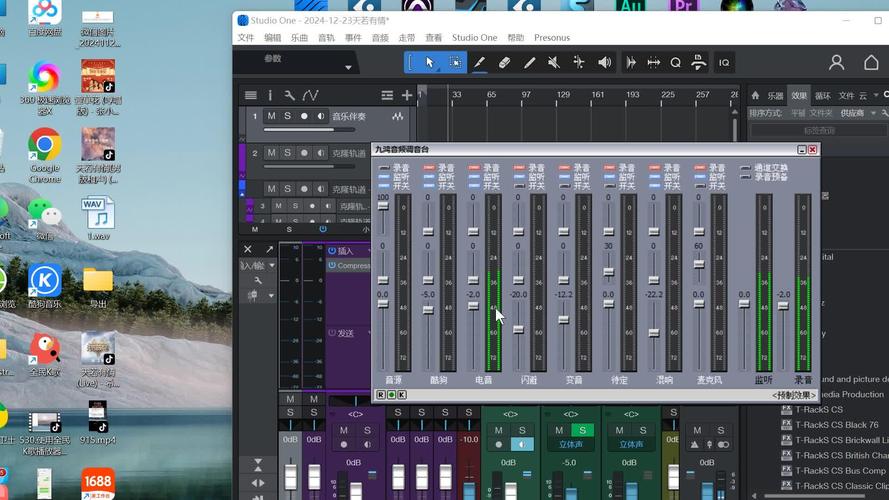Solo track 1 音乐伴奏

(x=287, y=116)
